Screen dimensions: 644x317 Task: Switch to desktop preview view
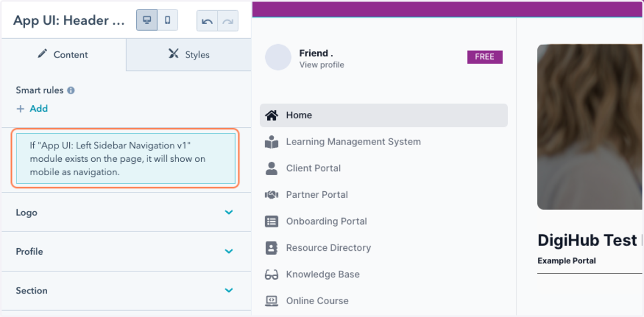(x=147, y=20)
